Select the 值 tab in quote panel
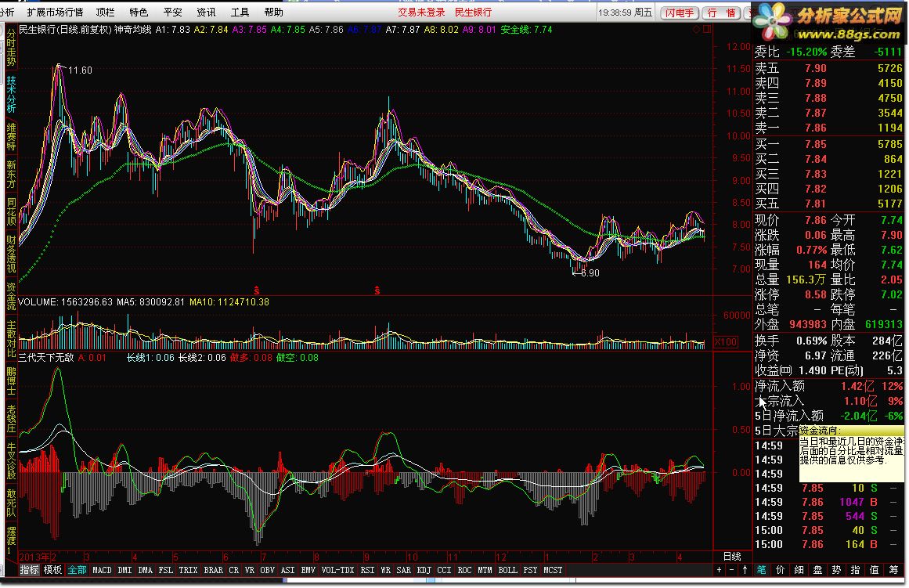909x588 pixels. coord(875,570)
